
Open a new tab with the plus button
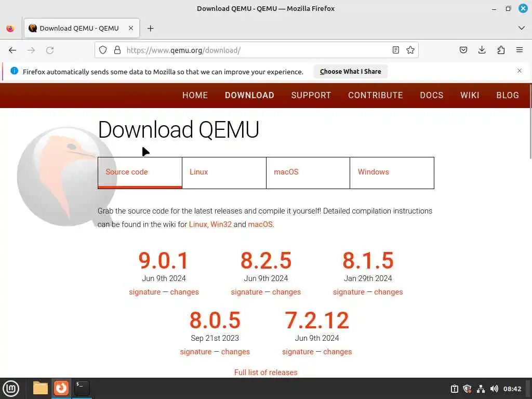[151, 29]
